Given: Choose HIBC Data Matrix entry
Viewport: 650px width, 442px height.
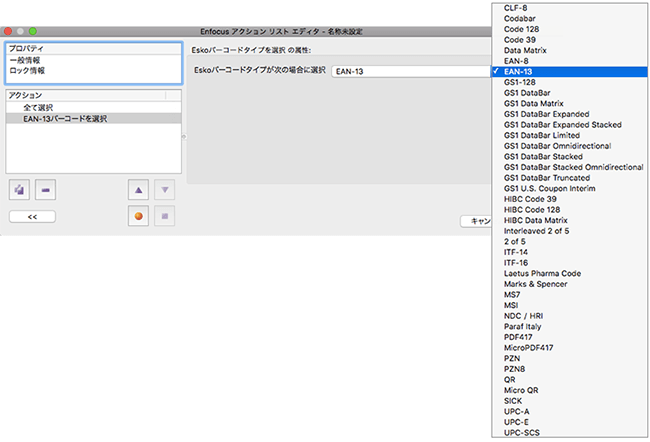Looking at the screenshot, I should (570, 220).
